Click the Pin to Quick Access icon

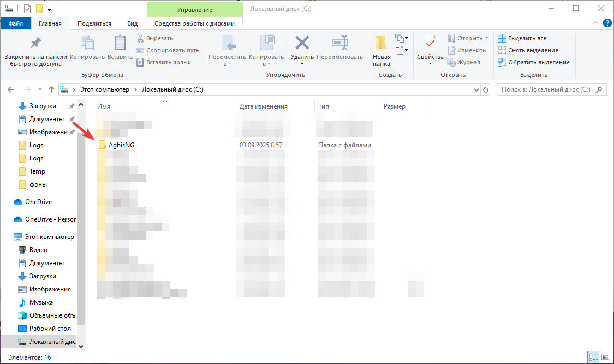[35, 43]
